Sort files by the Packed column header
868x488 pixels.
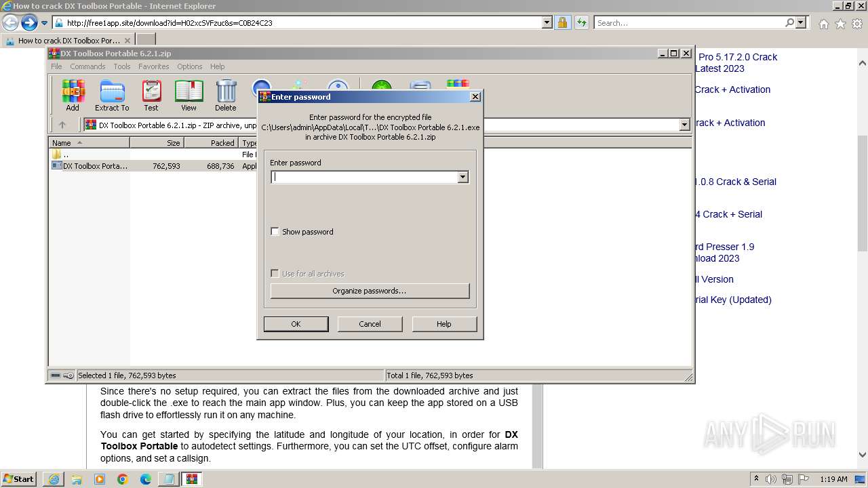point(211,142)
